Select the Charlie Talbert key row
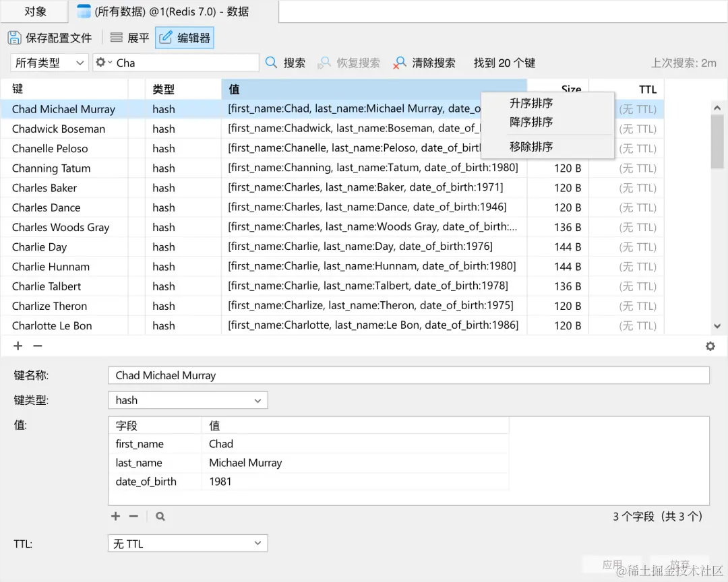 (332, 286)
